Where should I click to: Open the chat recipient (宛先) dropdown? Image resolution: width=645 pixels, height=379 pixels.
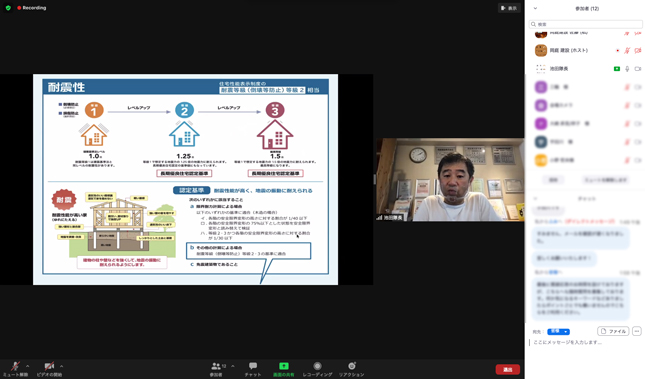pyautogui.click(x=558, y=332)
